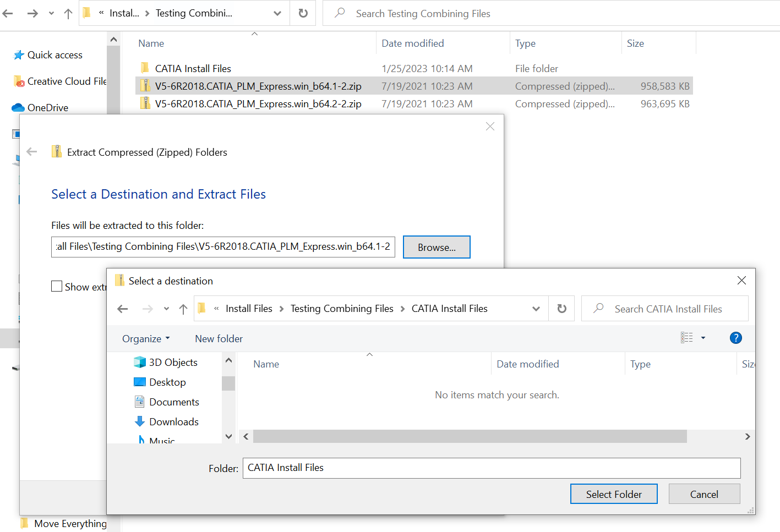Click forward arrow in Select a destination
The width and height of the screenshot is (780, 532).
coord(148,309)
